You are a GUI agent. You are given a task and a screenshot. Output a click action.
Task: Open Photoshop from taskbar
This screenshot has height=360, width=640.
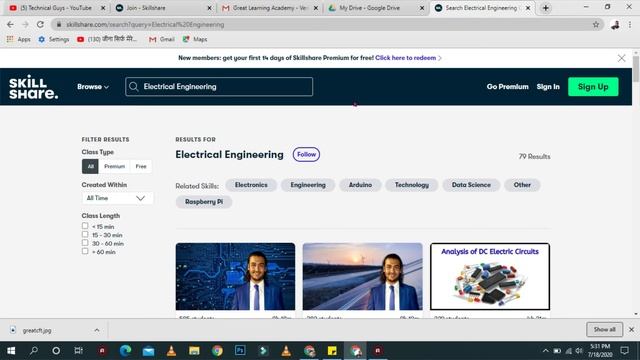point(240,351)
